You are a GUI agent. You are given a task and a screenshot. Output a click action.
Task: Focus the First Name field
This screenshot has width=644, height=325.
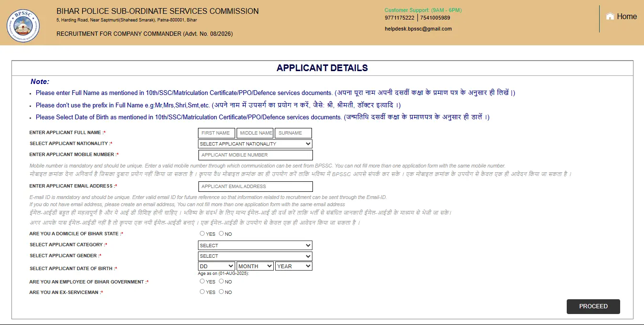217,133
